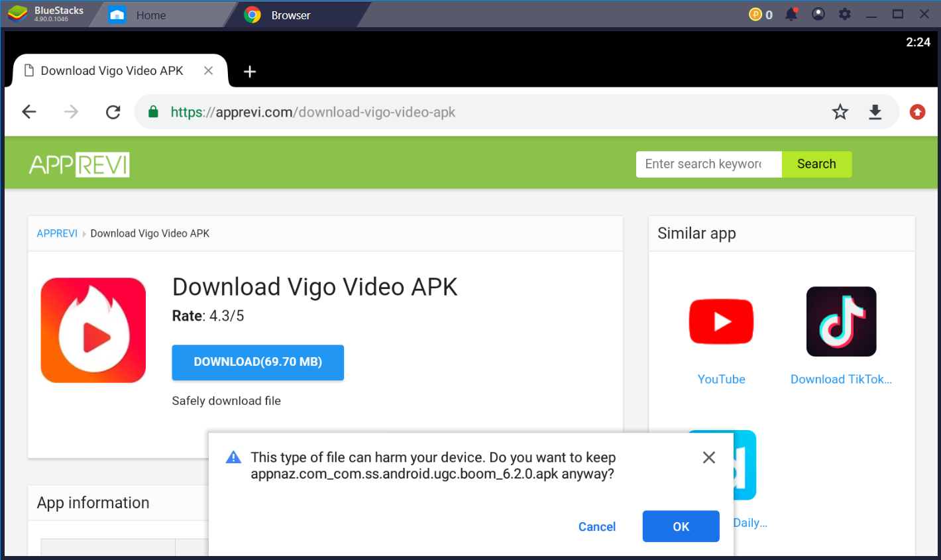Viewport: 941px width, 560px height.
Task: Click the 2:24 clock in status bar
Action: click(x=918, y=42)
